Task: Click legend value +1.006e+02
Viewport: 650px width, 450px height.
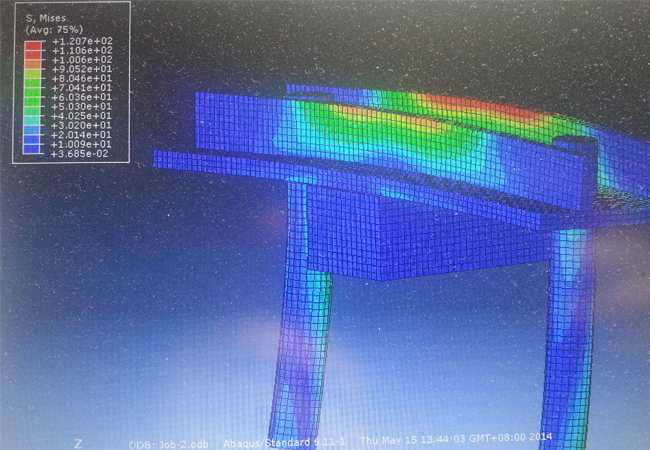Action: 82,60
